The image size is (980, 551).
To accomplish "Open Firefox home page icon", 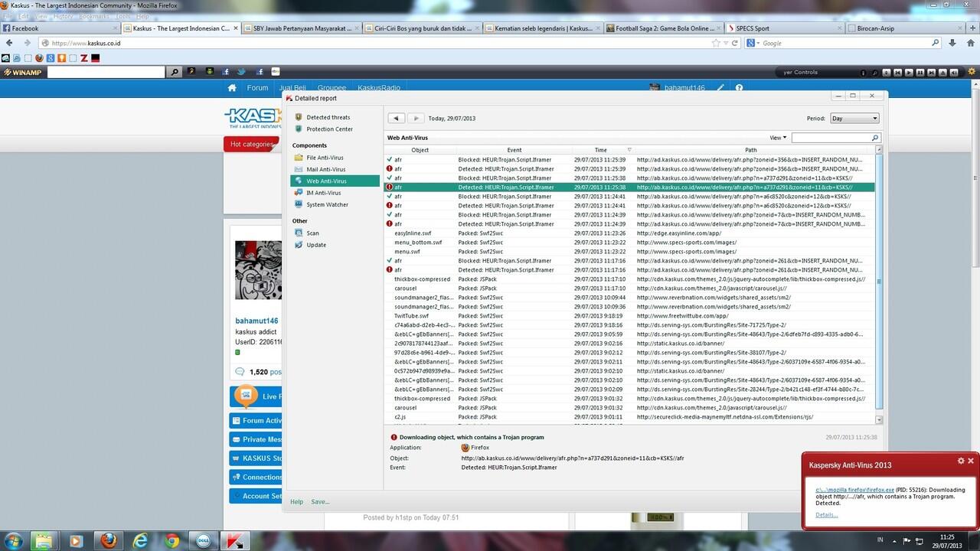I will pos(969,44).
